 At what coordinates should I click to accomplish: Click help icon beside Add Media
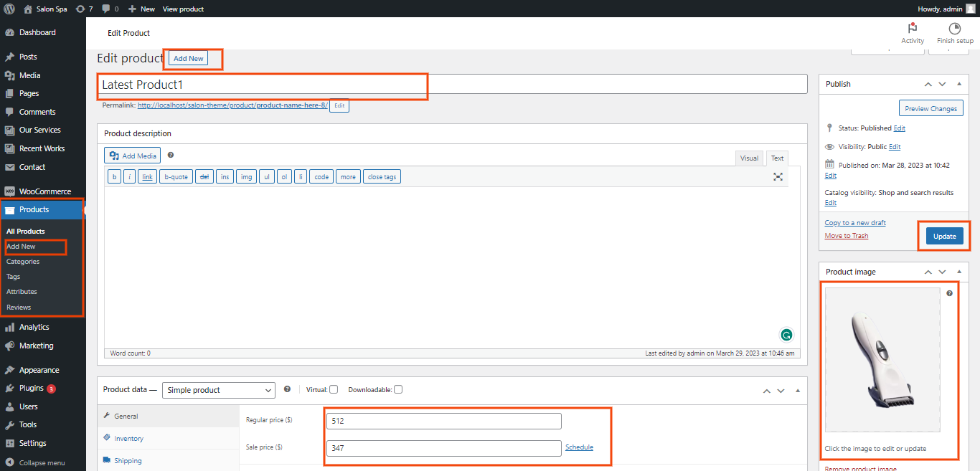171,155
